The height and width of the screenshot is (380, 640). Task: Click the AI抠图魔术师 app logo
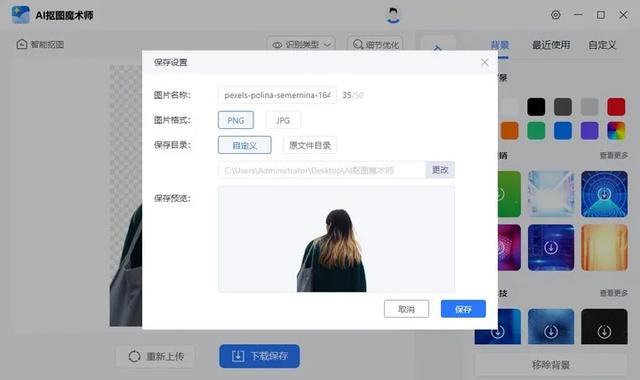pos(20,15)
